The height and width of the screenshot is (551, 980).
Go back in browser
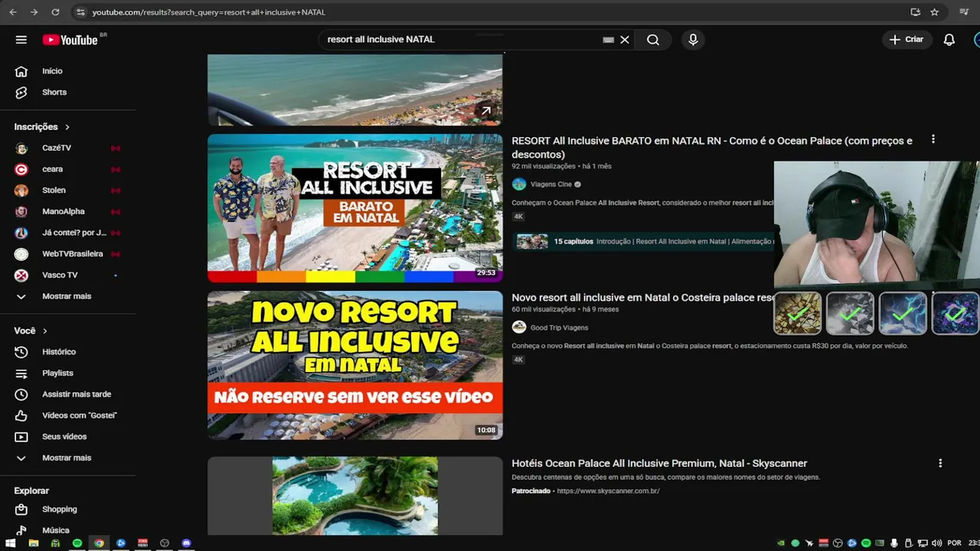(13, 12)
